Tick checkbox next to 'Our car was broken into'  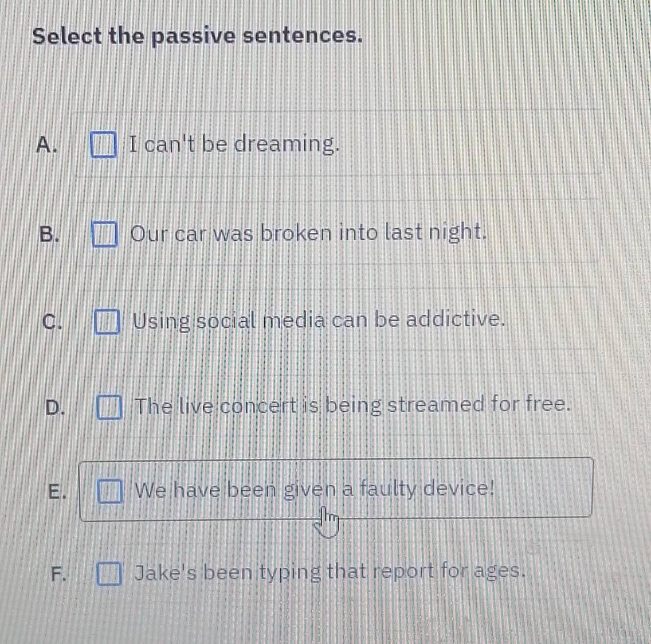coord(105,235)
